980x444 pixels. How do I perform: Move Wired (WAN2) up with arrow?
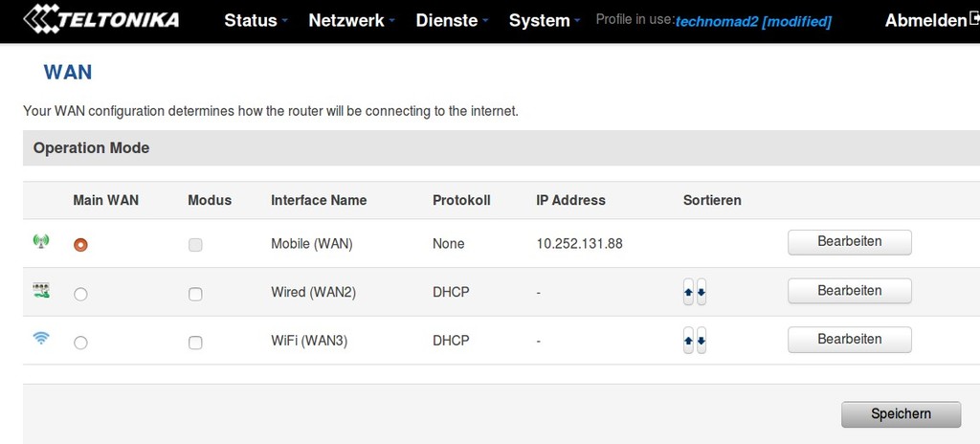pyautogui.click(x=688, y=292)
